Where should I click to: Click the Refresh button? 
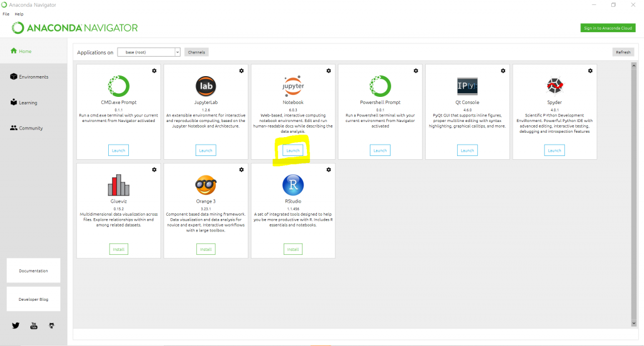coord(623,52)
